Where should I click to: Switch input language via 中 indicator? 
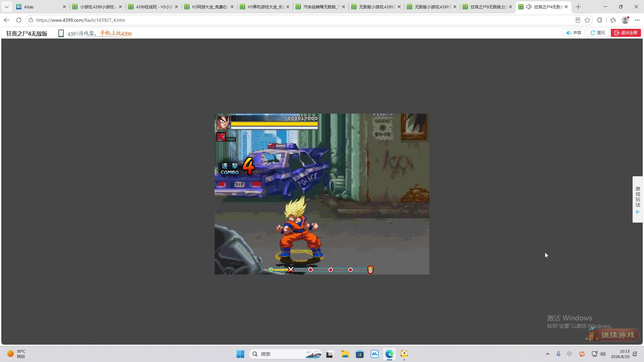[x=569, y=354]
